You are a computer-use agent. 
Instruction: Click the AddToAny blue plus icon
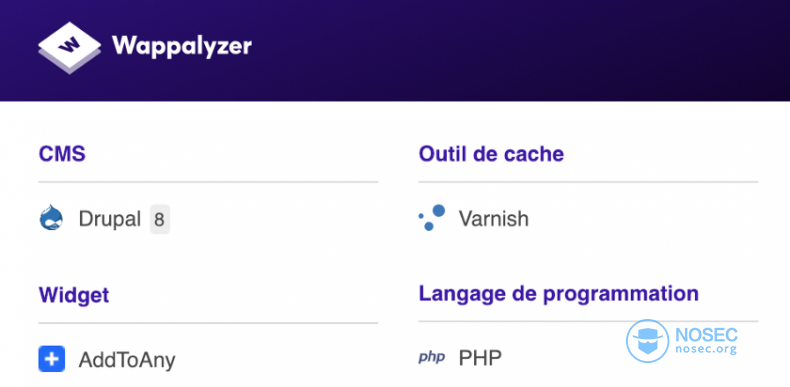51,359
